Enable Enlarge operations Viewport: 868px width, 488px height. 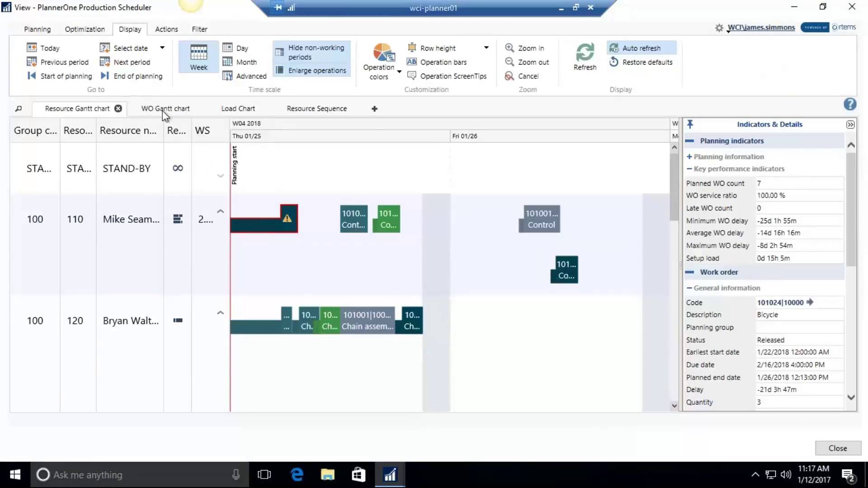(x=311, y=70)
